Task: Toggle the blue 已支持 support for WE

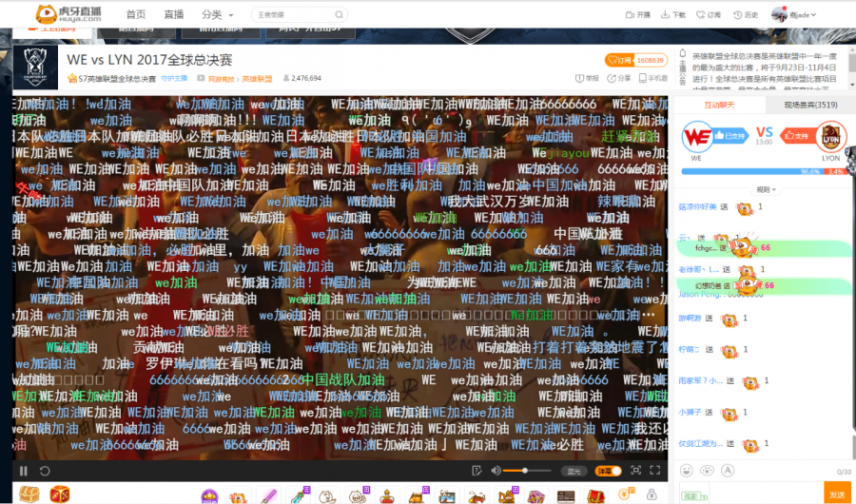Action: [x=730, y=135]
